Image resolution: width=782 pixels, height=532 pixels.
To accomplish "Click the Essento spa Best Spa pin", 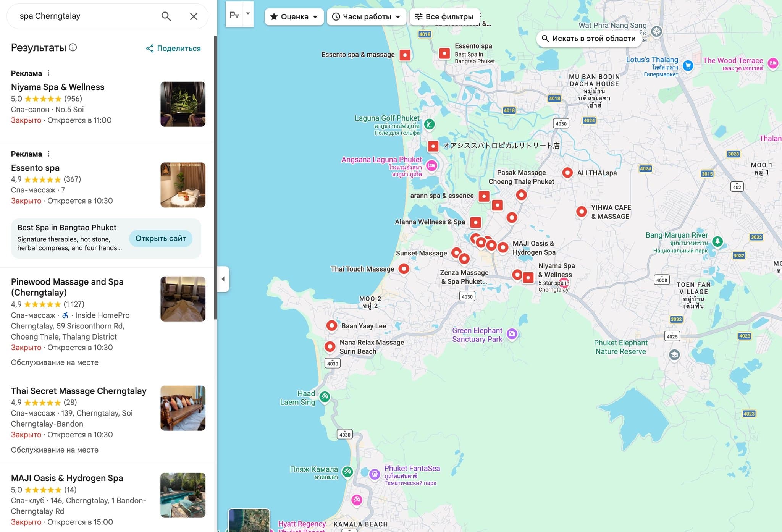I will 444,53.
